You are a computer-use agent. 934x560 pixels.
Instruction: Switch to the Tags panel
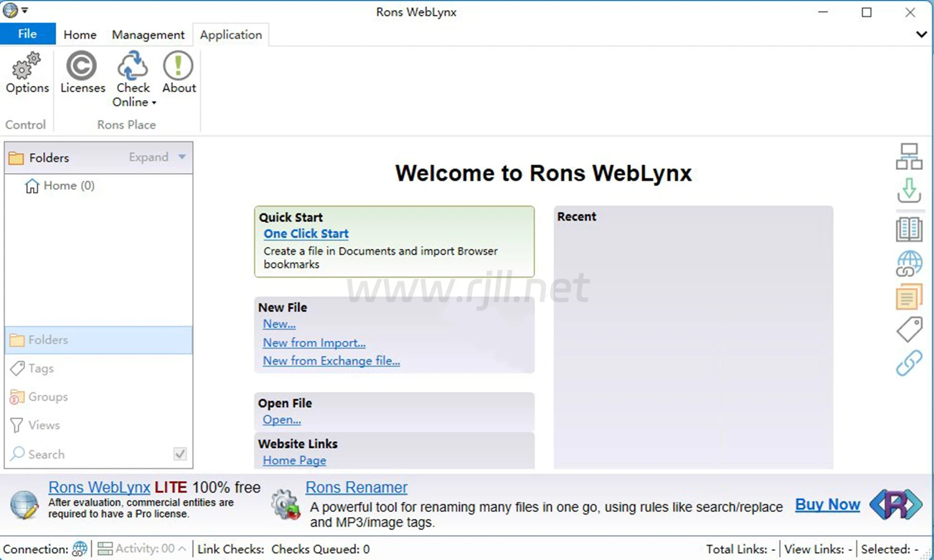40,368
